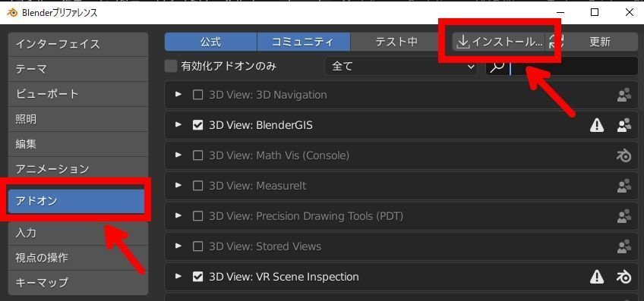Click community icon on BlenderGIS row
The image size is (644, 301).
click(x=624, y=126)
